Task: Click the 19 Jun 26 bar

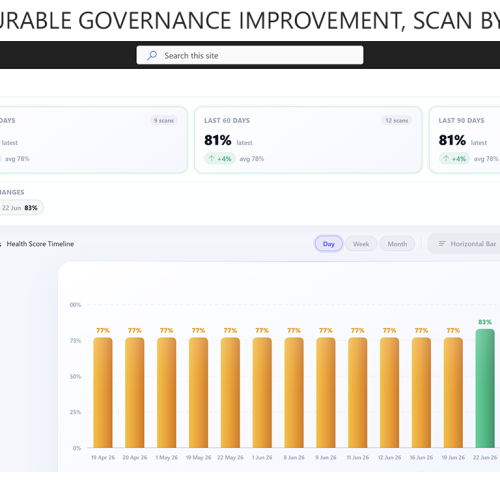Action: (x=453, y=392)
